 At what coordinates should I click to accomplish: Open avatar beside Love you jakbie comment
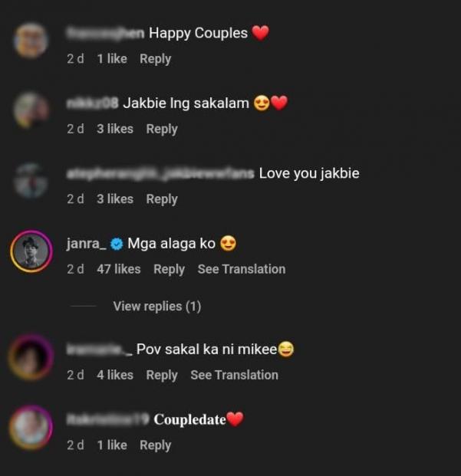click(x=31, y=181)
